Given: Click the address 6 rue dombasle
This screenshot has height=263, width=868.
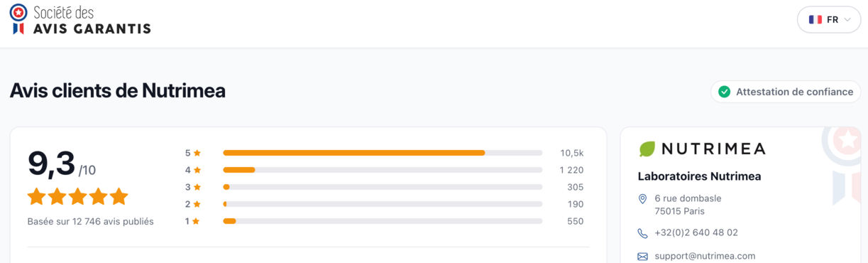Looking at the screenshot, I should (688, 198).
